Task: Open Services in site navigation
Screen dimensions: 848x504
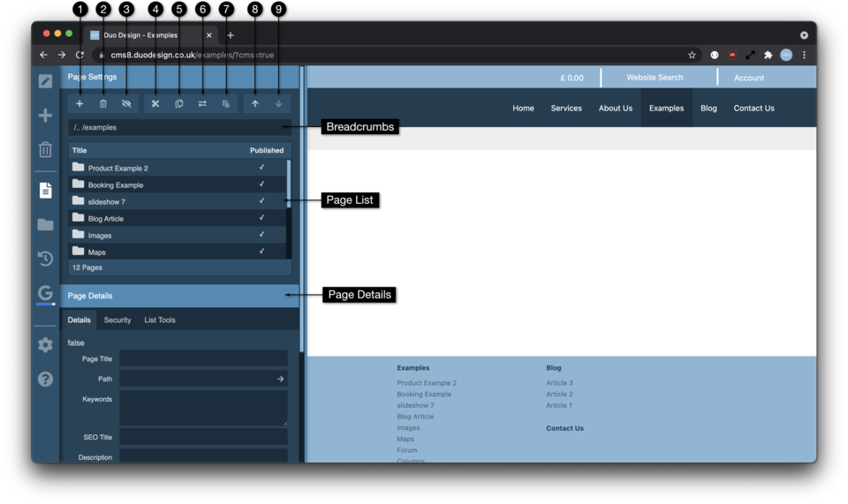Action: tap(566, 108)
